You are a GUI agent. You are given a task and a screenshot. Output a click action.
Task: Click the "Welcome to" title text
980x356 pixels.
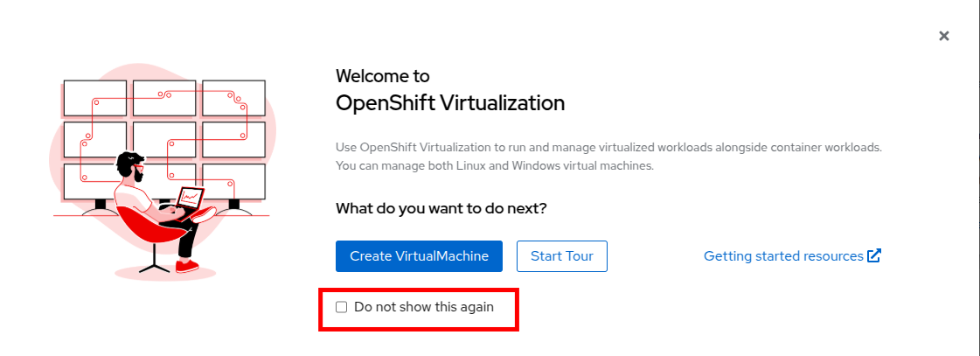[x=382, y=76]
